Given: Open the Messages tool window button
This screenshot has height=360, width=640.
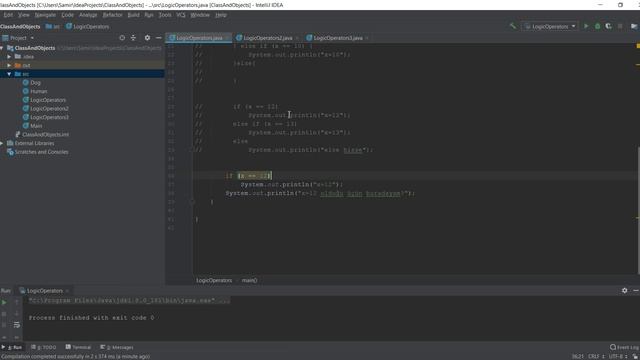Looking at the screenshot, I should coord(117,347).
